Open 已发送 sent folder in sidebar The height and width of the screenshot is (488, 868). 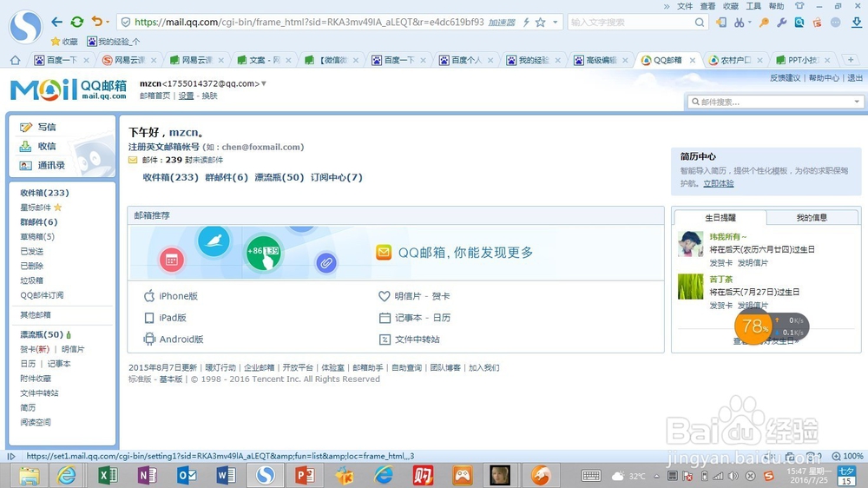coord(31,251)
